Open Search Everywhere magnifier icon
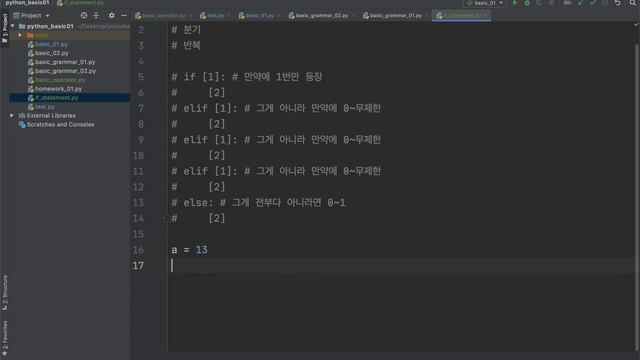 coord(633,3)
